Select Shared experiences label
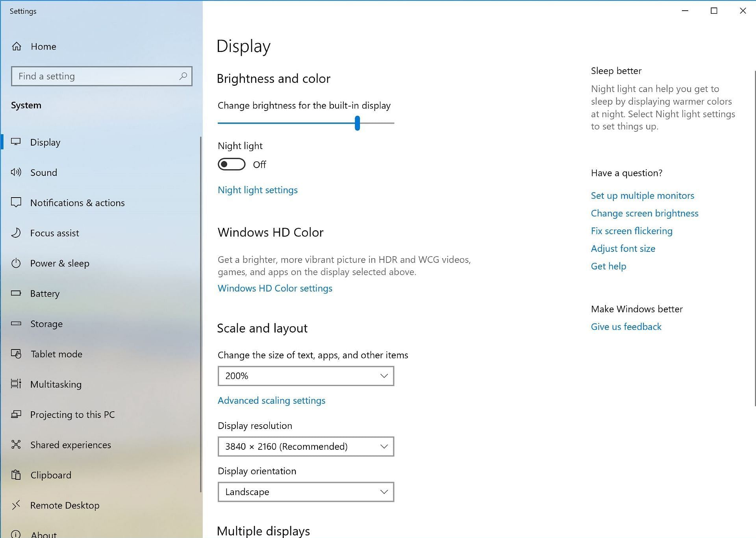The width and height of the screenshot is (756, 538). (x=70, y=445)
